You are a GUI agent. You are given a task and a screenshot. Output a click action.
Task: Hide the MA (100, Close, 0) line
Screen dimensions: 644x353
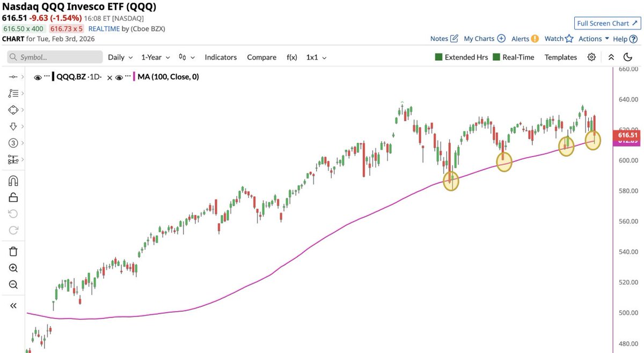pyautogui.click(x=120, y=77)
